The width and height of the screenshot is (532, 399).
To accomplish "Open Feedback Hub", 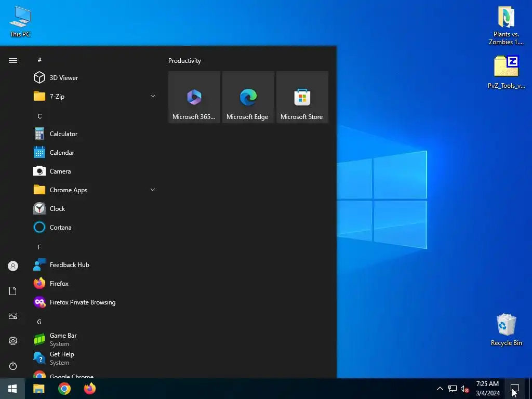I will pyautogui.click(x=95, y=264).
